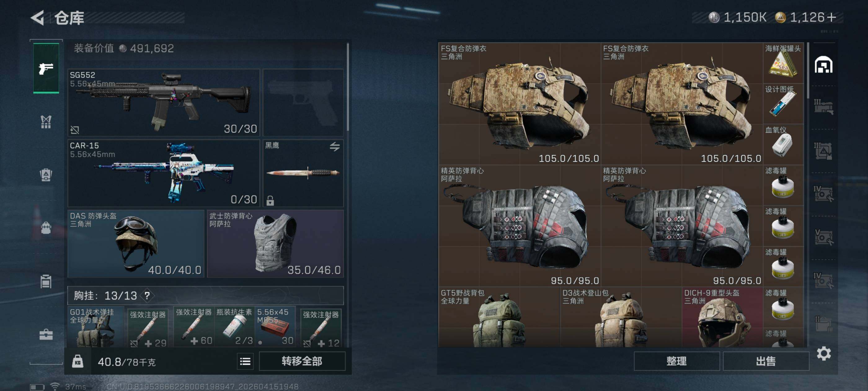Click the 胸挂 help question mark
Viewport: 868px width, 391px height.
147,295
